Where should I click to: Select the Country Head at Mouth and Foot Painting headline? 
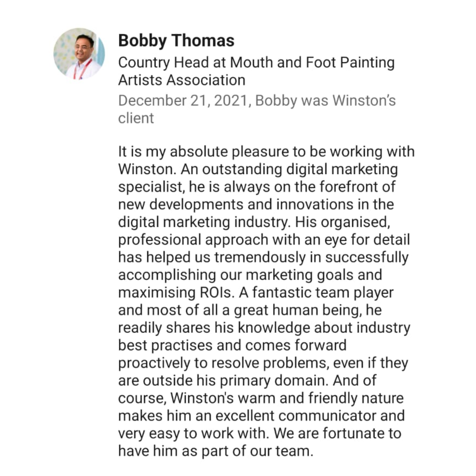(257, 63)
